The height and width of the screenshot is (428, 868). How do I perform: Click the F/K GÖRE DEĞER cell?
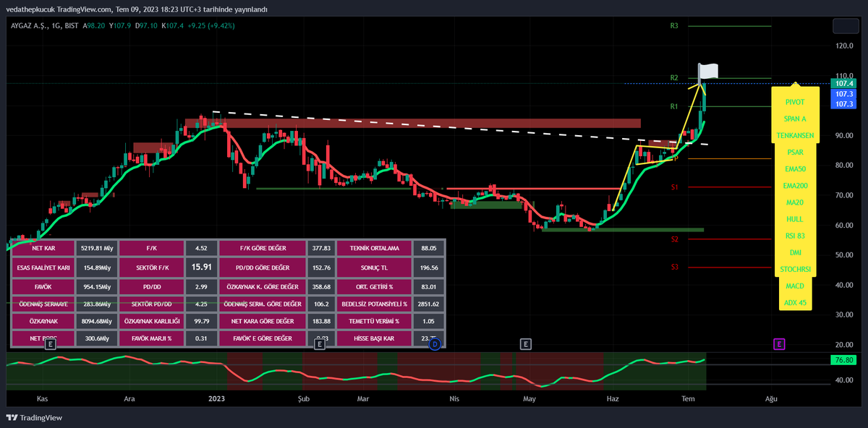(x=262, y=249)
